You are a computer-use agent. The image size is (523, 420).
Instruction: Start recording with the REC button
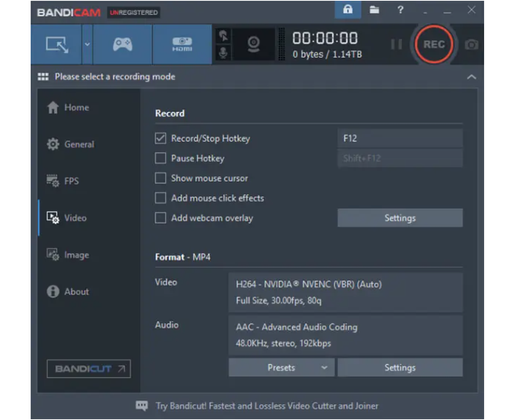[x=434, y=44]
